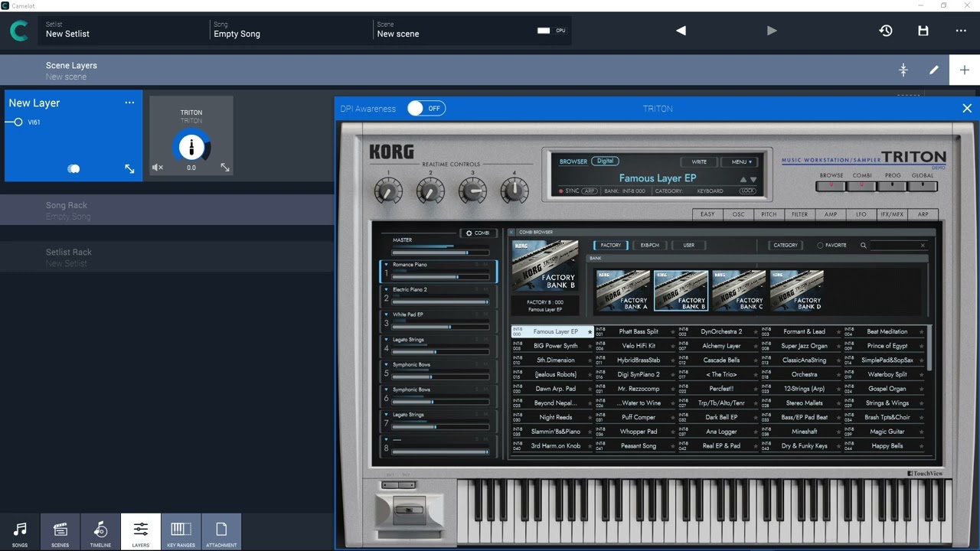The image size is (980, 551).
Task: Click the Scene Layers pencil edit icon
Action: click(934, 70)
